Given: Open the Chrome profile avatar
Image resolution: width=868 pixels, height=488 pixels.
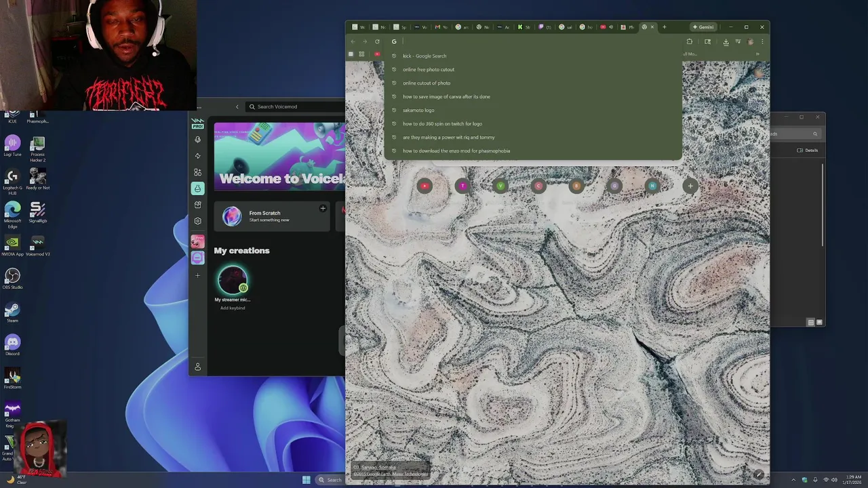Looking at the screenshot, I should pos(750,41).
